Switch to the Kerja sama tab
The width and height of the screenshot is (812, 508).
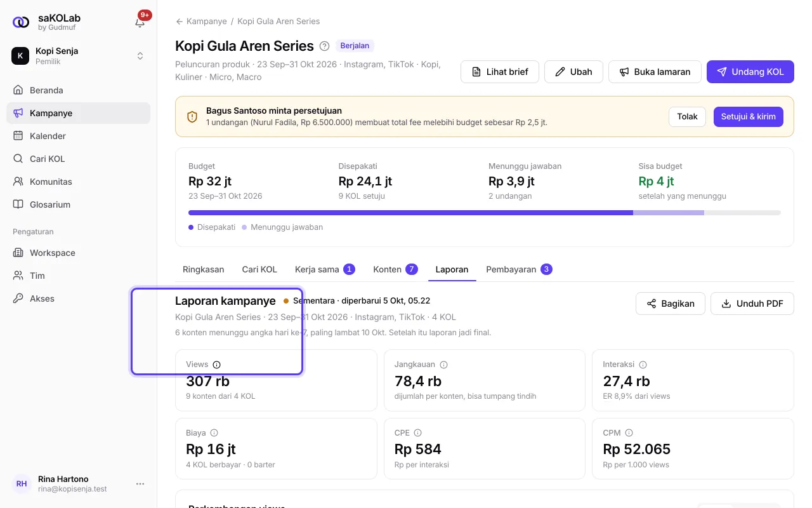[x=324, y=269]
